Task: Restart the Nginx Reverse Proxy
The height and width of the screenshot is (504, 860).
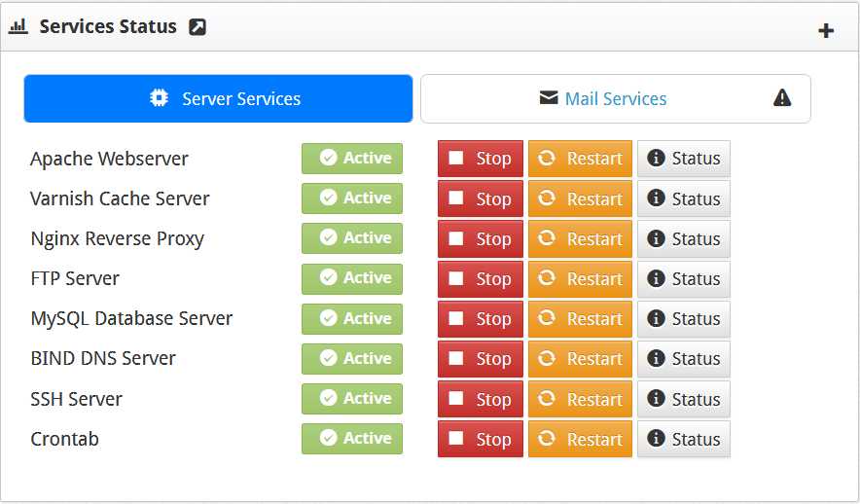Action: point(580,238)
